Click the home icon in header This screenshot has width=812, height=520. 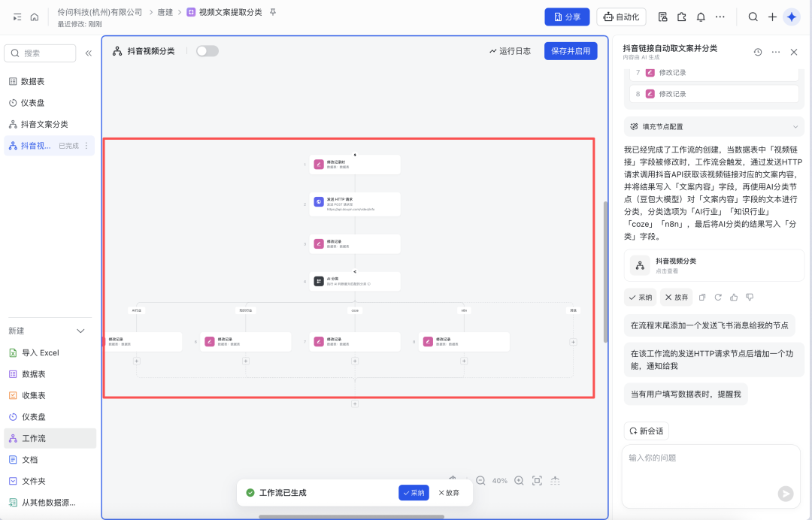click(x=35, y=17)
